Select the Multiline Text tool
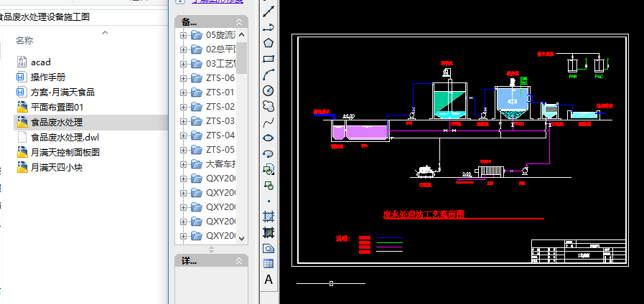 pos(269,280)
